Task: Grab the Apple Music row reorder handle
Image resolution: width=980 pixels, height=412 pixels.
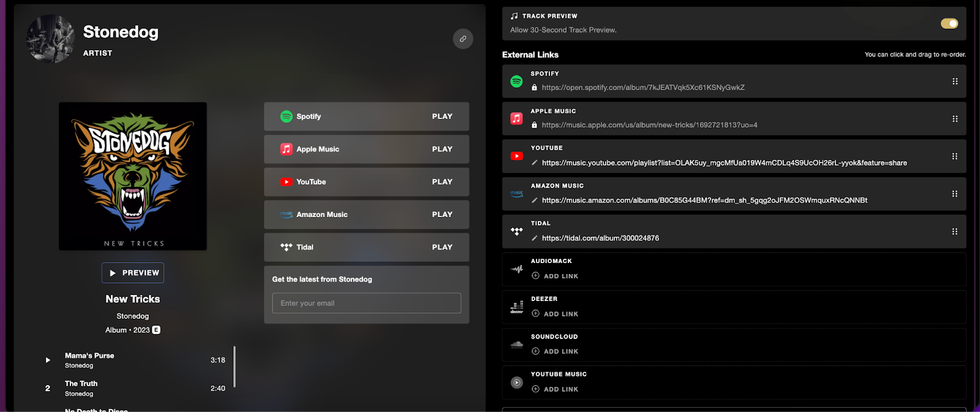Action: point(955,118)
